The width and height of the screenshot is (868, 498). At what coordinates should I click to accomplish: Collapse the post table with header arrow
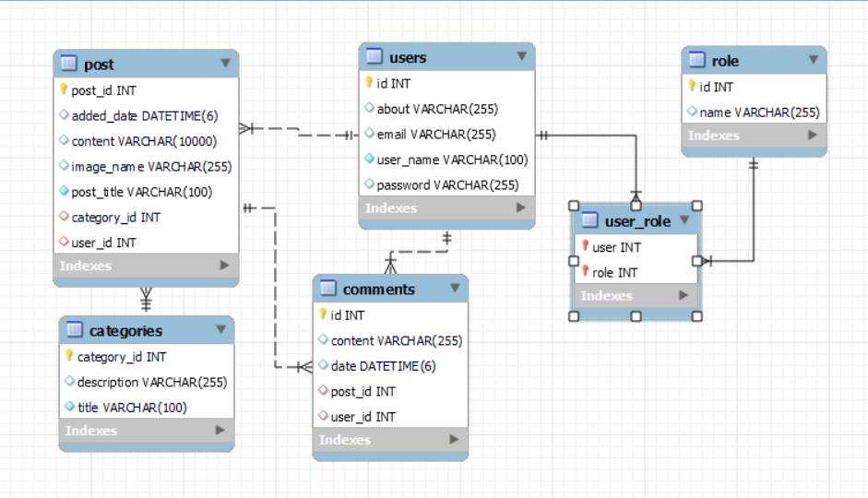(x=226, y=64)
